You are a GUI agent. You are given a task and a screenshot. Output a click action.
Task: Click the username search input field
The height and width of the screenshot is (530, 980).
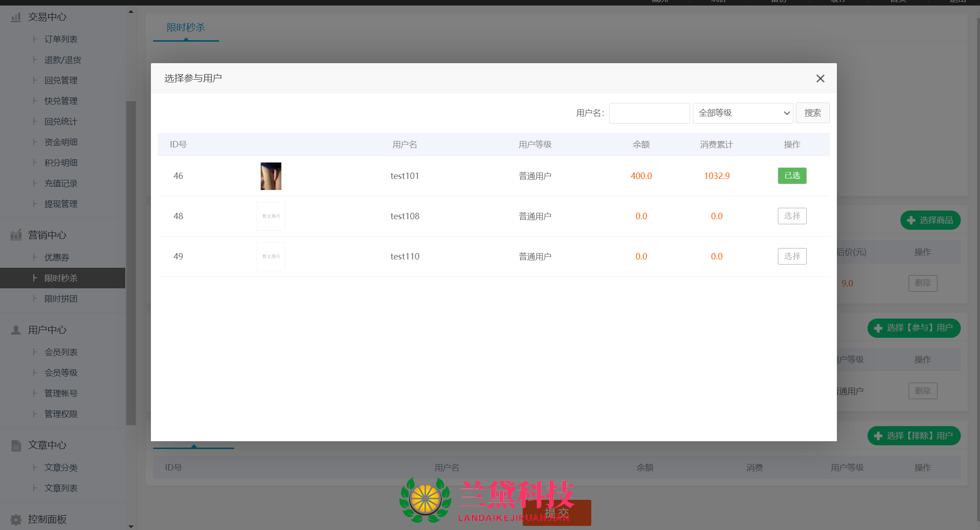[649, 113]
